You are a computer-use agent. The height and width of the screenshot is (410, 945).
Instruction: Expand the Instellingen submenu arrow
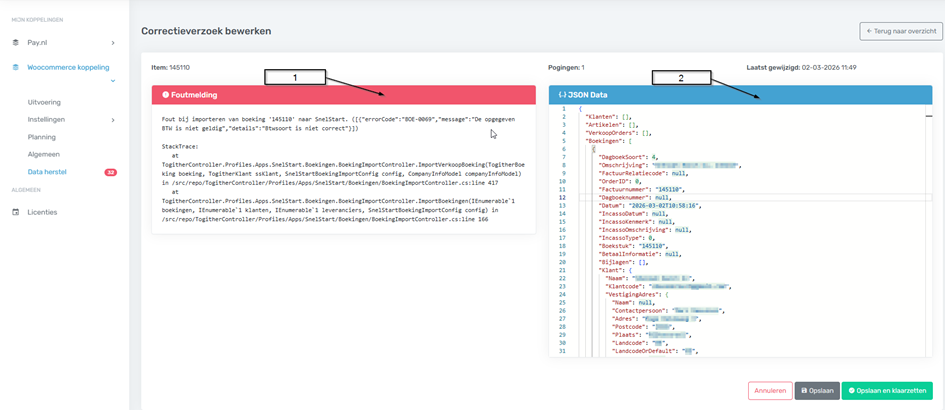[113, 120]
